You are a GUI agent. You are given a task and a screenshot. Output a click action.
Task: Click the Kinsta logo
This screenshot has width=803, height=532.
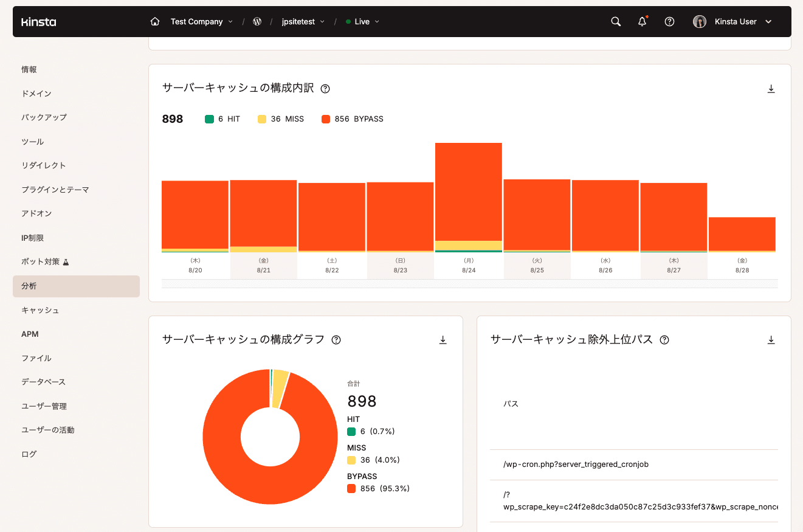38,22
